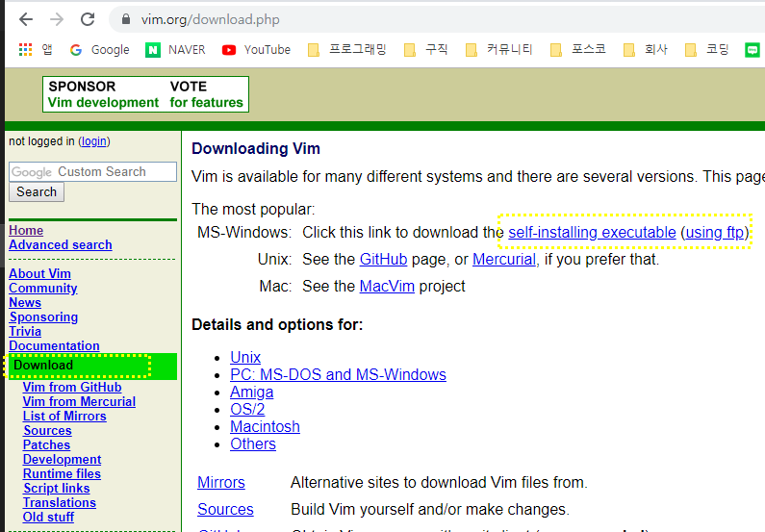Open the About Vim page
The height and width of the screenshot is (532, 765).
[40, 273]
